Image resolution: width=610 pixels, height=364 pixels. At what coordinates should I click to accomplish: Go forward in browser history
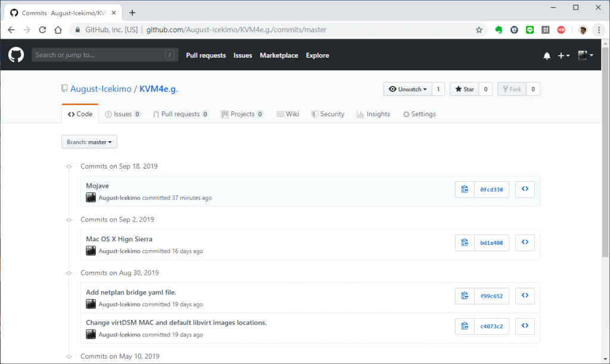tap(27, 30)
